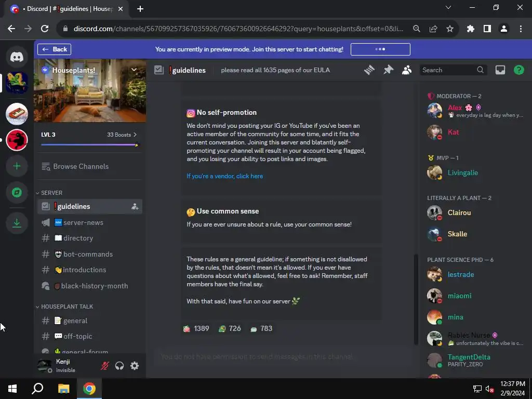Open the off-topic channel

(89, 336)
